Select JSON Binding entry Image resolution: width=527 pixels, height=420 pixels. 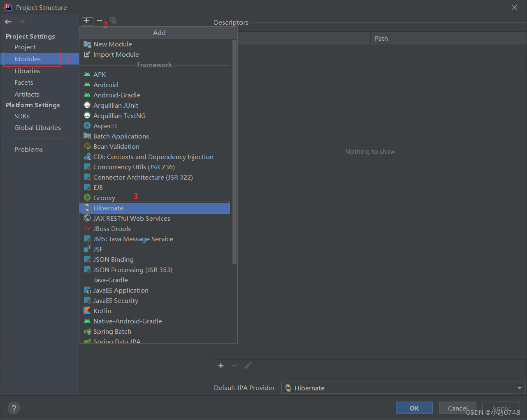[154, 259]
